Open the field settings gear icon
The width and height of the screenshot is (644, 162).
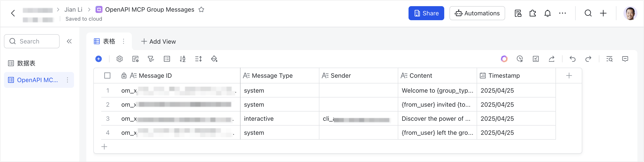click(120, 59)
